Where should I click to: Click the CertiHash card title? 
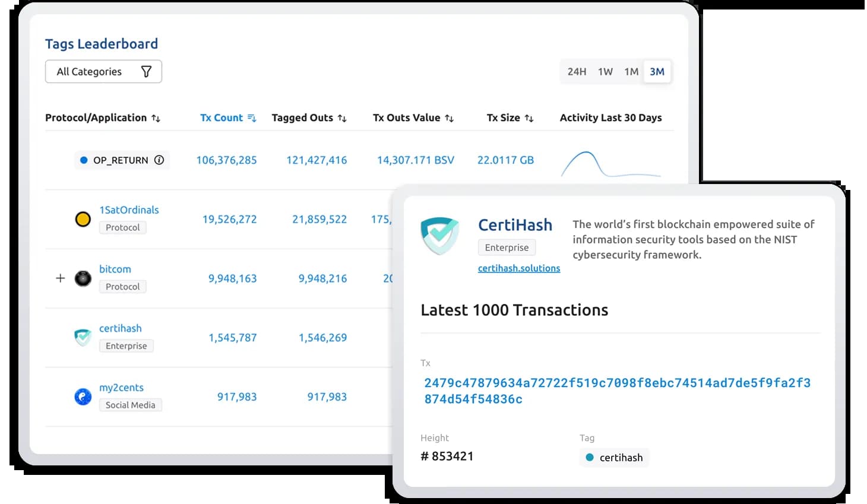(x=515, y=225)
